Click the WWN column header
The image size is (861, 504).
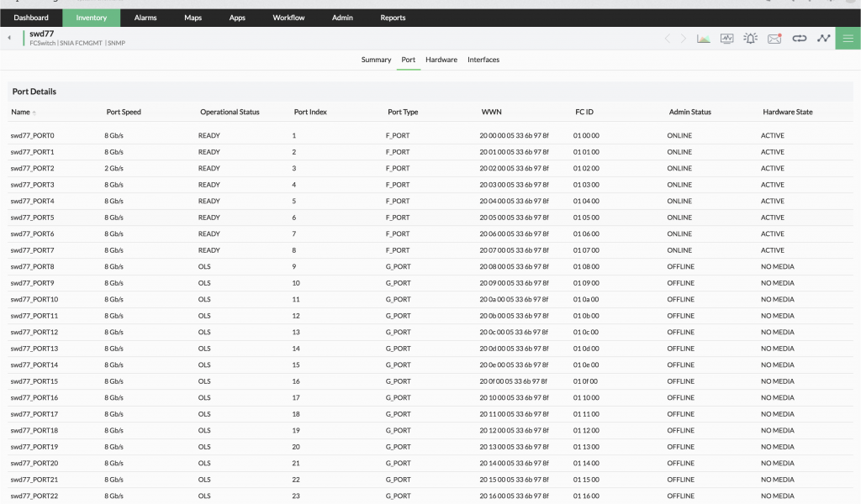pyautogui.click(x=491, y=112)
